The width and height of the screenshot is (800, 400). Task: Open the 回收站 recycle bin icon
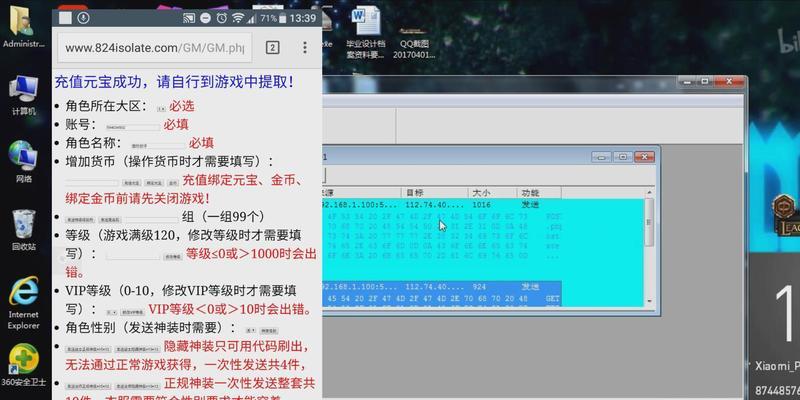[x=23, y=230]
